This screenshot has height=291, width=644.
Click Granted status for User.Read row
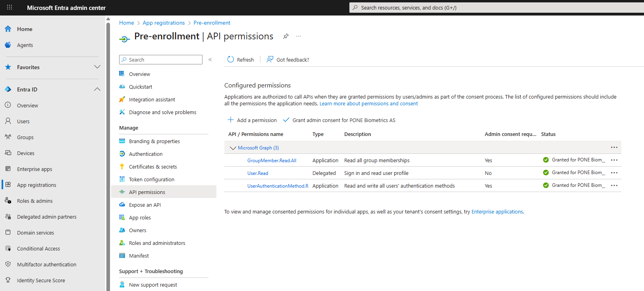[x=574, y=173]
